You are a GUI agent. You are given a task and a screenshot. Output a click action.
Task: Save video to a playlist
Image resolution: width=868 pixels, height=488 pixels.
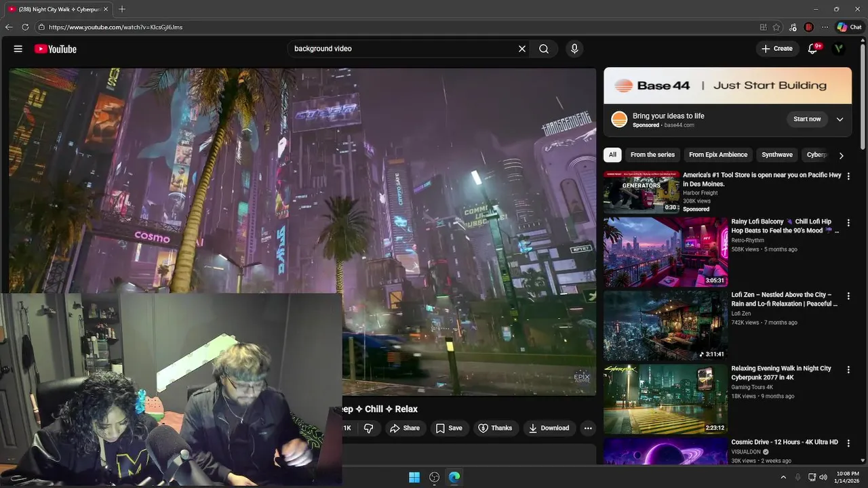click(x=449, y=428)
